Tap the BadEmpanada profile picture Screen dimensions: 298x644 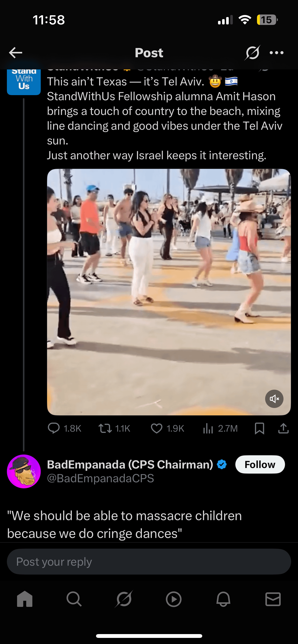click(24, 471)
